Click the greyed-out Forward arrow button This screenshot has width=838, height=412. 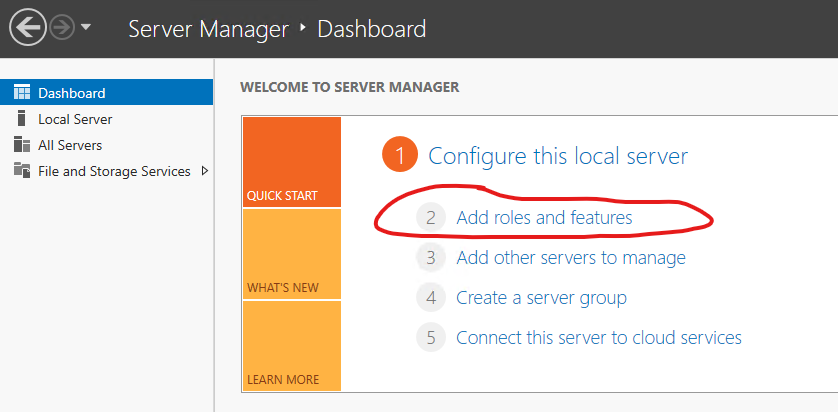pyautogui.click(x=62, y=28)
